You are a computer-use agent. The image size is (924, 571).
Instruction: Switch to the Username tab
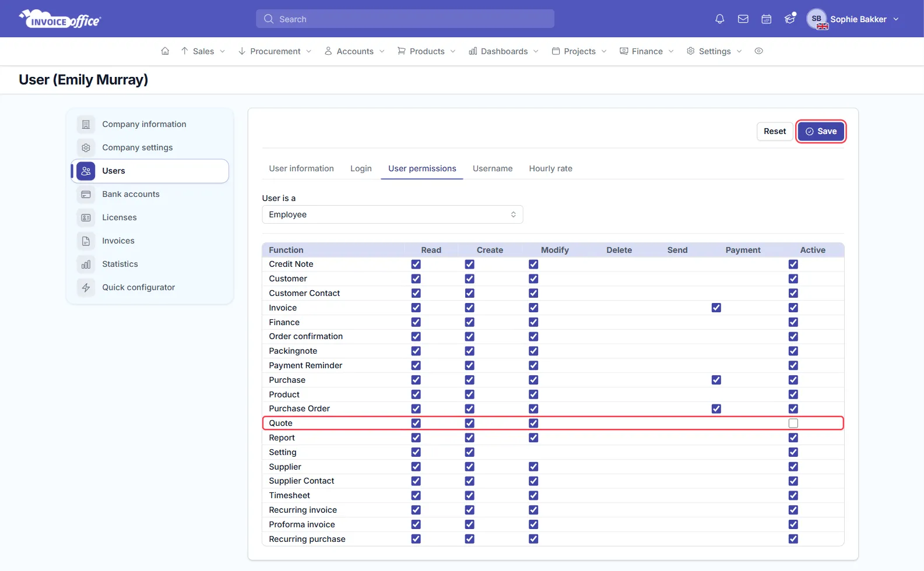point(493,168)
